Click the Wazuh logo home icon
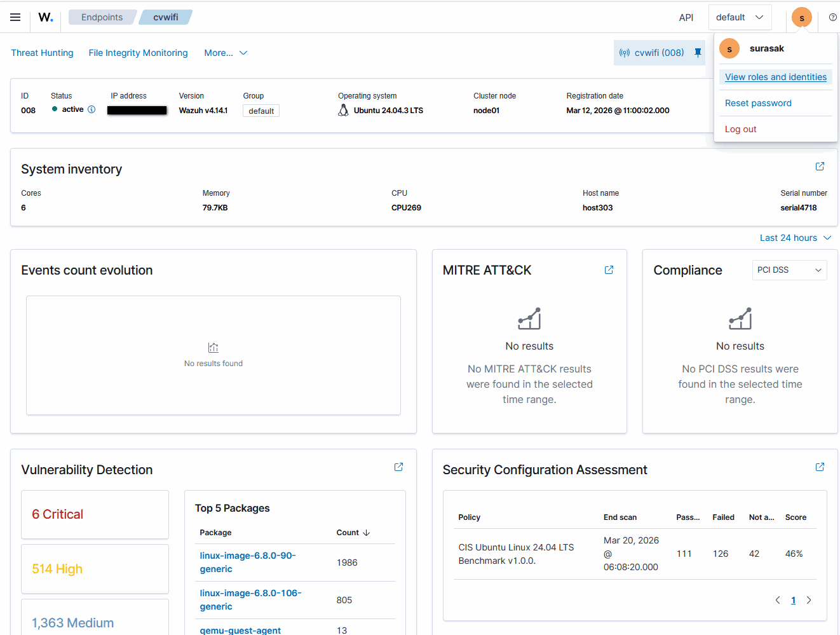 tap(46, 17)
